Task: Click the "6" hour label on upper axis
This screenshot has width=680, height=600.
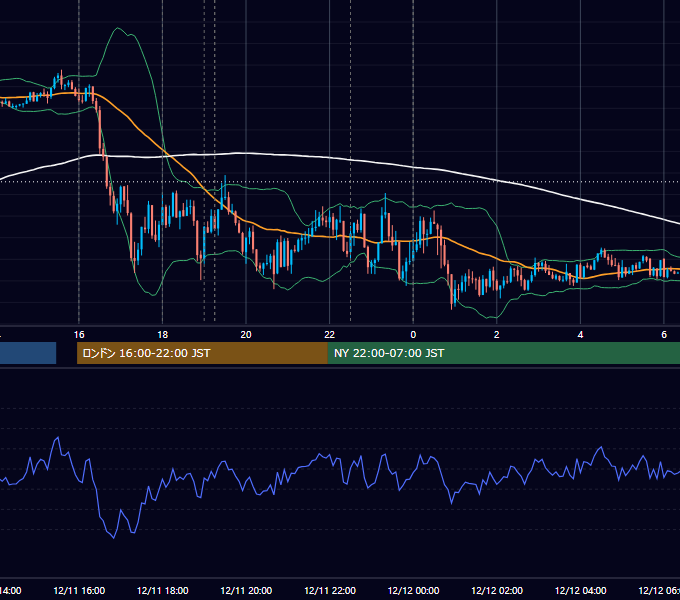Action: [664, 335]
